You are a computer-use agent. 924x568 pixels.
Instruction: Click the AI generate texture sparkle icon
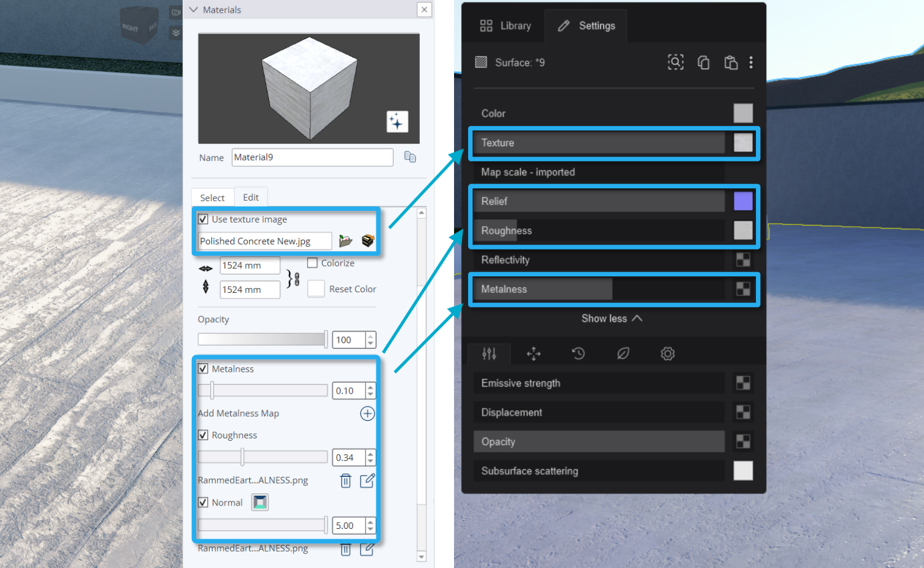[397, 122]
